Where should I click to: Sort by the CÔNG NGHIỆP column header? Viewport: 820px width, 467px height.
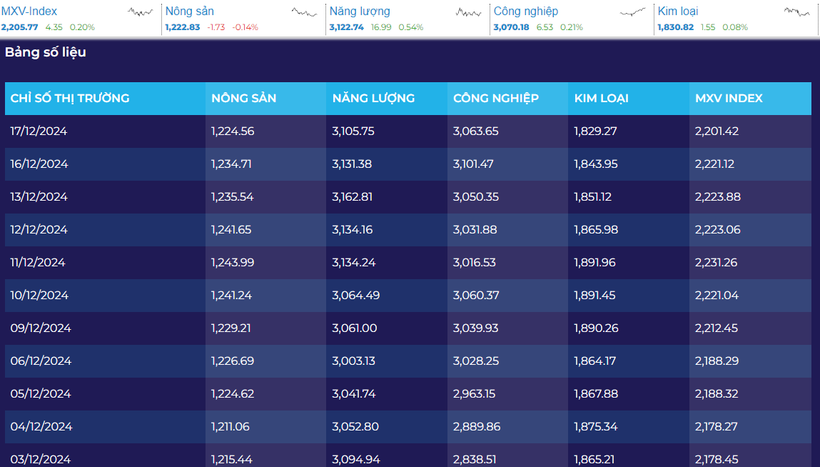(496, 98)
